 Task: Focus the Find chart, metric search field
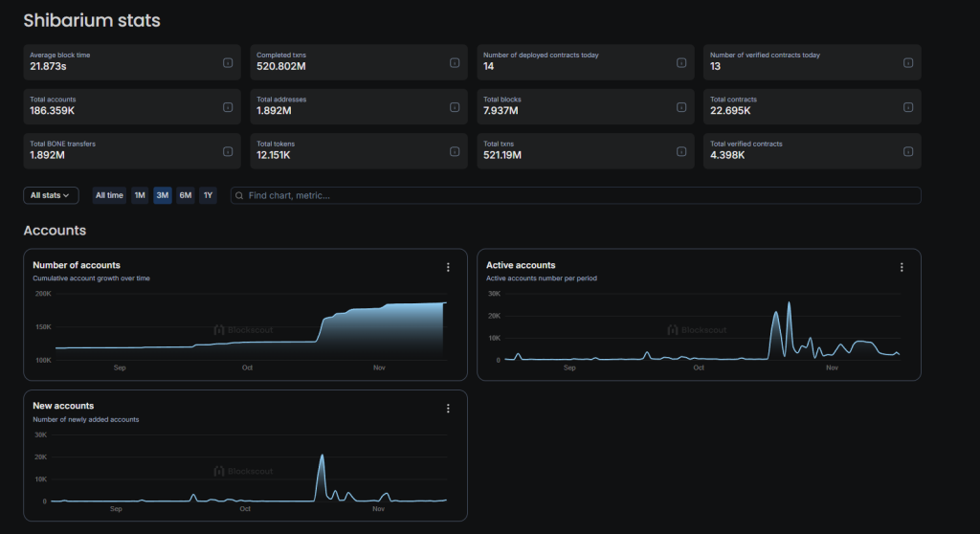click(x=575, y=195)
